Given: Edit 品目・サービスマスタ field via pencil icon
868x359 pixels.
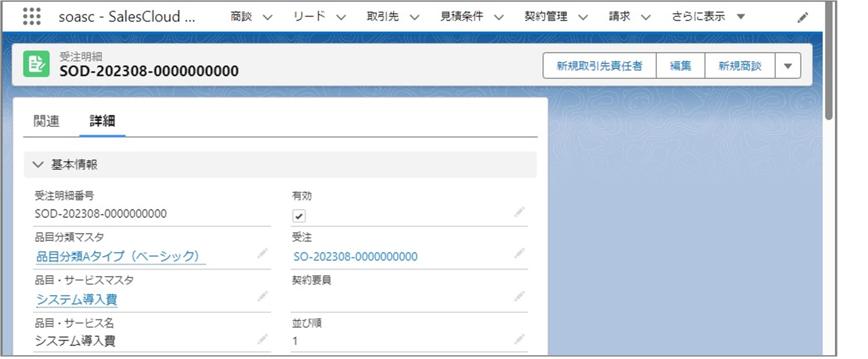Looking at the screenshot, I should 262,296.
